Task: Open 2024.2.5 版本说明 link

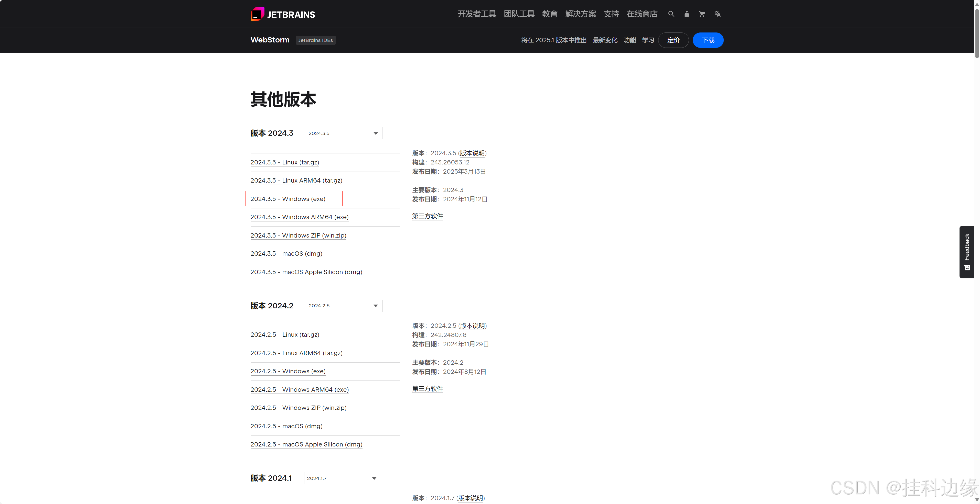Action: coord(472,326)
